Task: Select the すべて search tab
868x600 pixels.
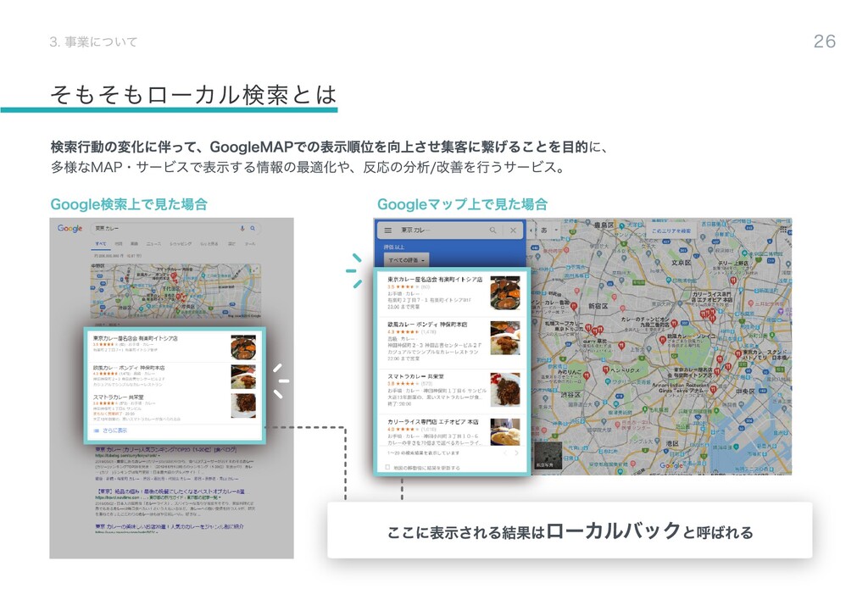Action: point(101,243)
